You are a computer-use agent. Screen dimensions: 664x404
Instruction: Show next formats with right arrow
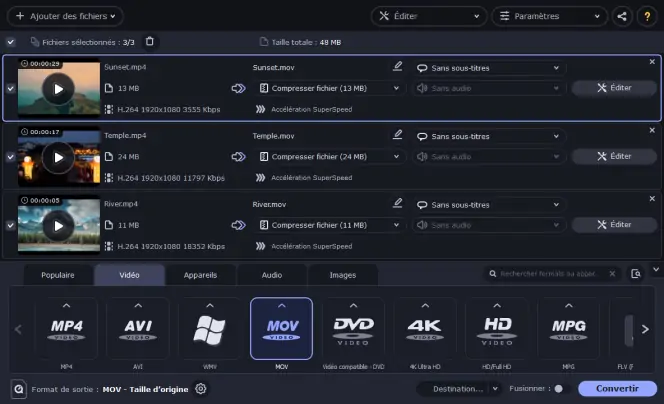pyautogui.click(x=645, y=329)
